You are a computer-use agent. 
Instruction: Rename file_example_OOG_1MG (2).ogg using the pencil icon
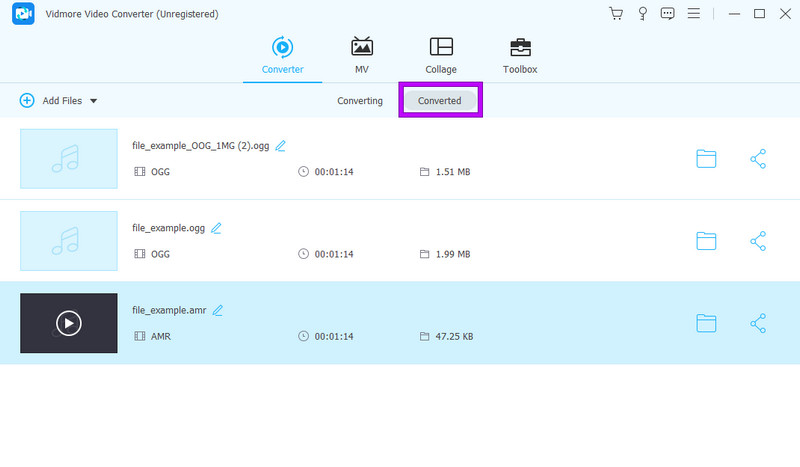coord(281,145)
